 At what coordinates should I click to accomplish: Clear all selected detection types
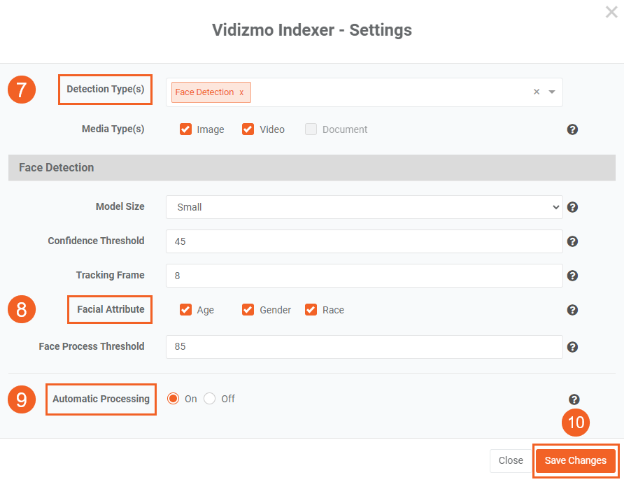click(536, 92)
